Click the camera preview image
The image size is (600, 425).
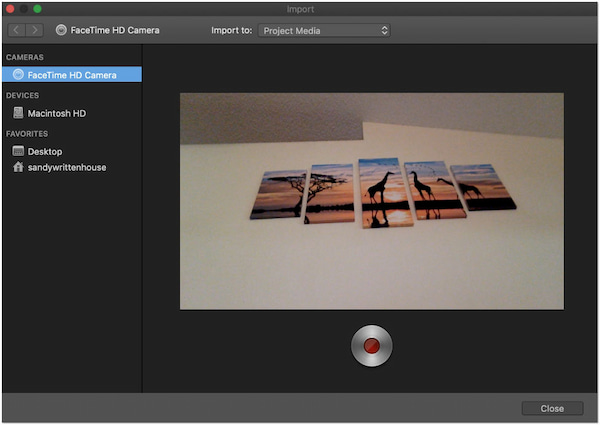pos(372,201)
